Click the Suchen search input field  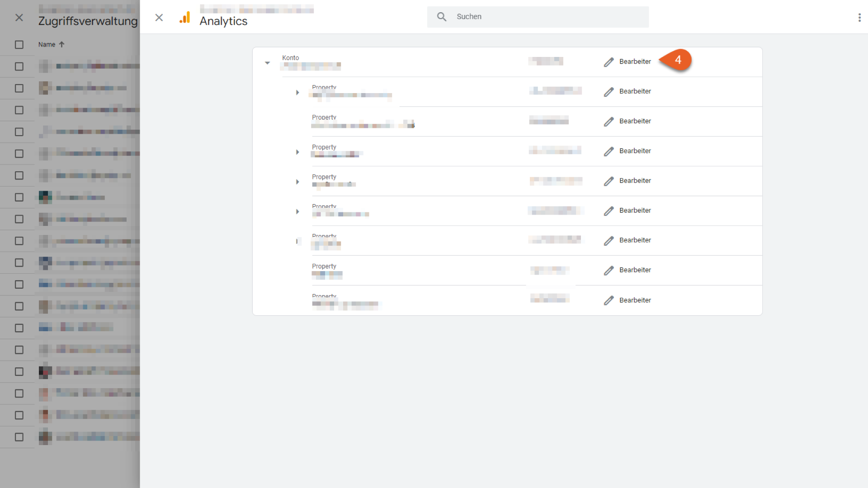coord(538,16)
